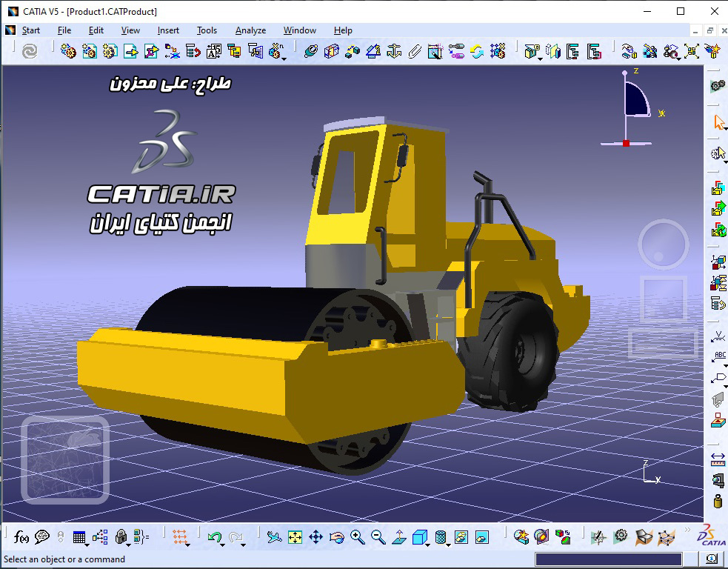Select the Quick Constraint tool
The width and height of the screenshot is (728, 569).
click(x=435, y=51)
